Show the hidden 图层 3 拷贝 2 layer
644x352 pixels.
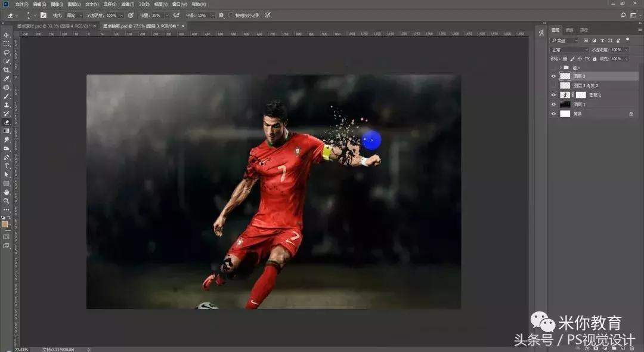coord(553,85)
